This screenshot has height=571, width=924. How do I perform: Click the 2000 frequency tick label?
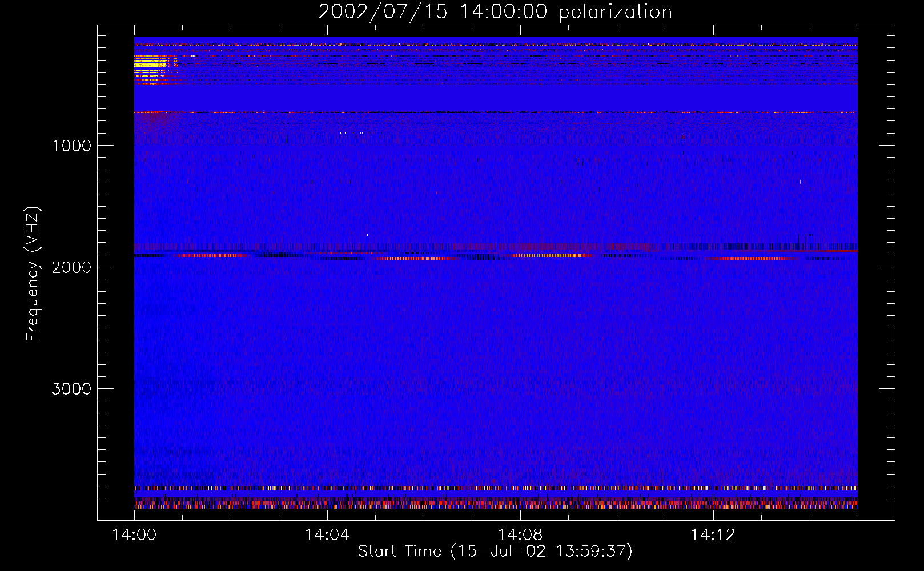71,267
